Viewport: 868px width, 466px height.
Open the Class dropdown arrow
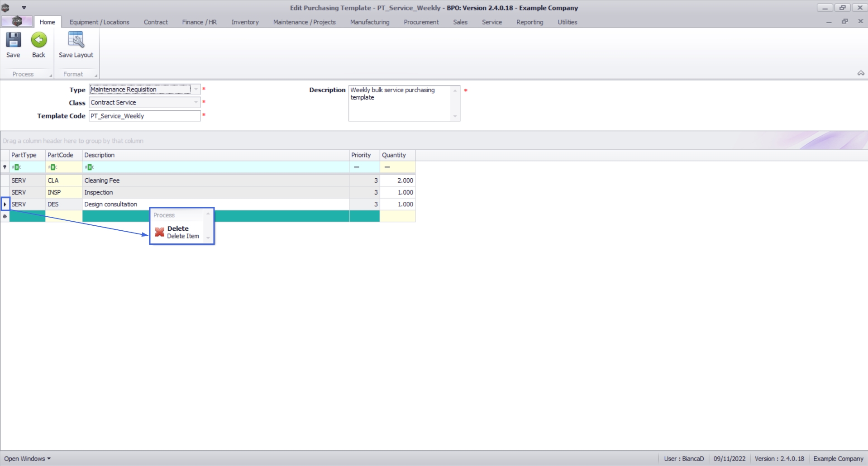196,103
